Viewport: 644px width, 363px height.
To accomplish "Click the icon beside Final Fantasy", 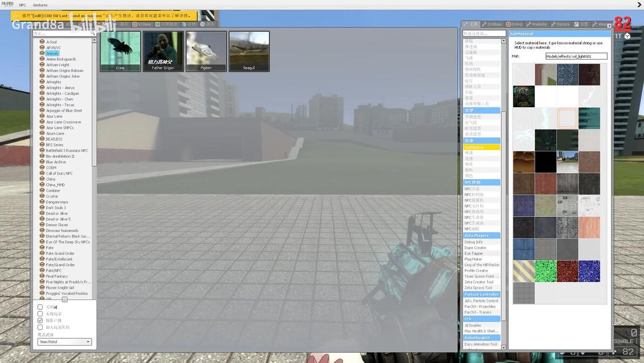I will tap(42, 276).
